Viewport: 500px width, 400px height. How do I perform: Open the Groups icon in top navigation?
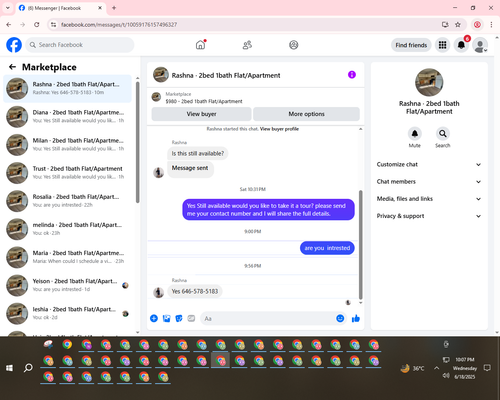click(x=294, y=45)
